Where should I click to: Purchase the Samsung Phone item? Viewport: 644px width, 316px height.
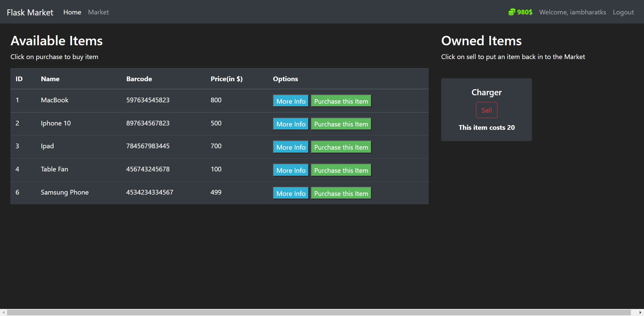tap(341, 193)
